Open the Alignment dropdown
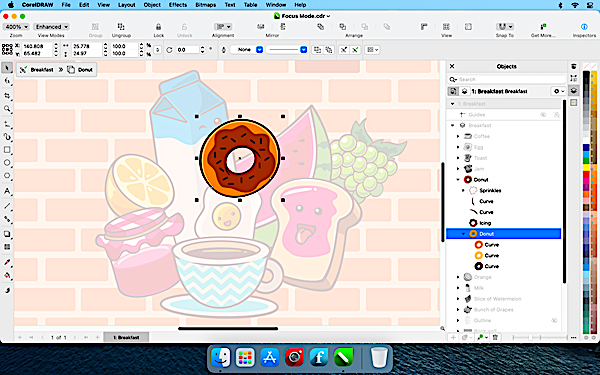Viewport: 600px width, 375px height. click(x=223, y=26)
